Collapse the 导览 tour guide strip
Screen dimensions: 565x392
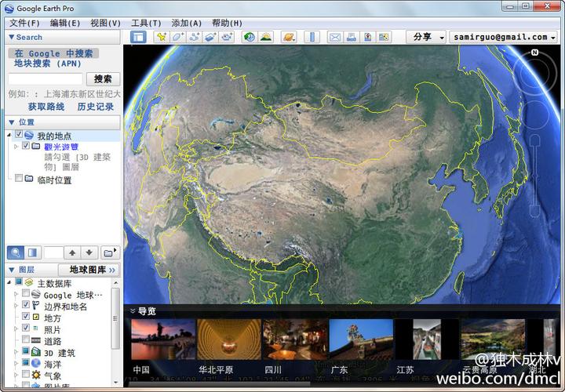point(133,310)
